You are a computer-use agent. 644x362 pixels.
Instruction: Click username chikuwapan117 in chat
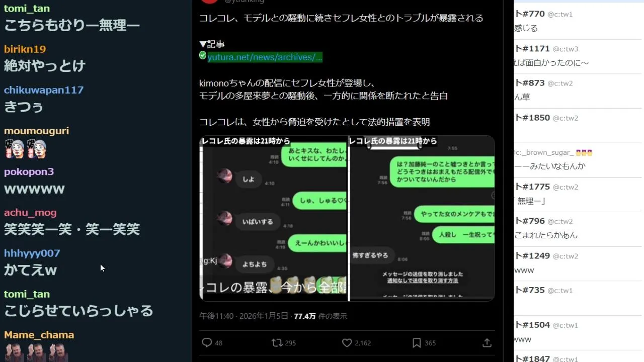[x=44, y=90]
